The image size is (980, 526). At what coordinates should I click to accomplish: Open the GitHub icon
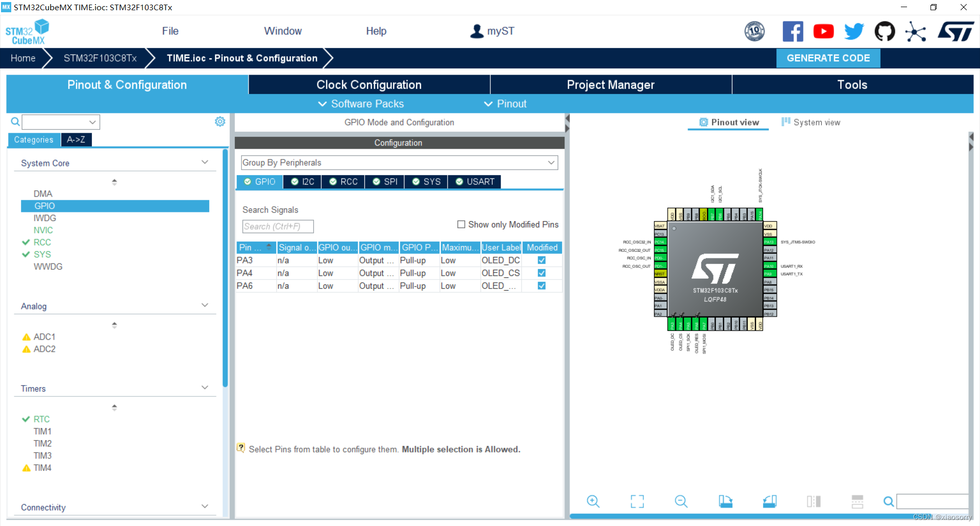885,31
